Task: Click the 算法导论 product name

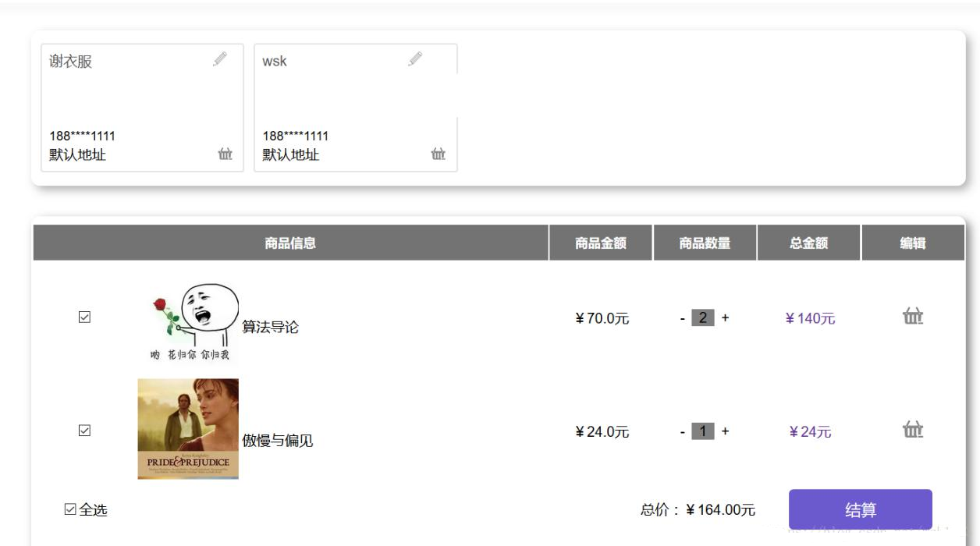Action: click(x=270, y=327)
